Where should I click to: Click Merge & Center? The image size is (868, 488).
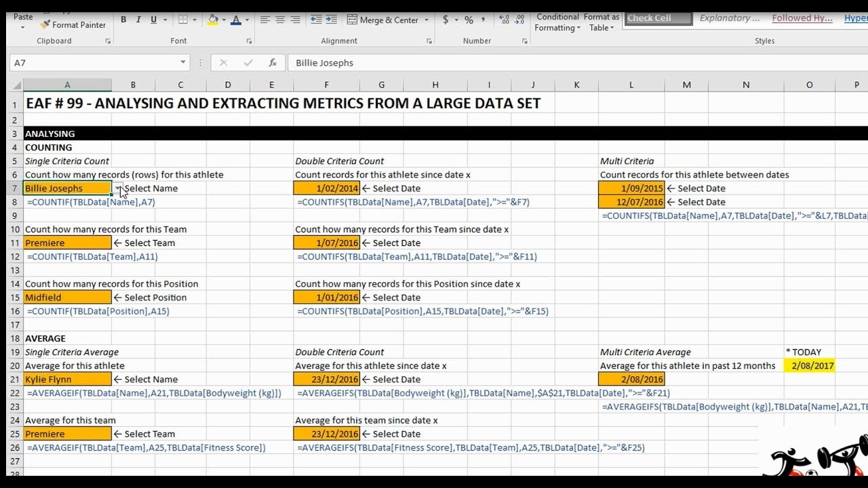[383, 20]
